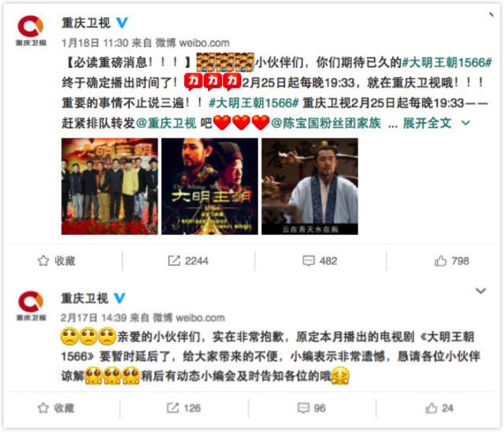Click the star favorite icon on first post
Screen dimensions: 504x432
tap(43, 261)
